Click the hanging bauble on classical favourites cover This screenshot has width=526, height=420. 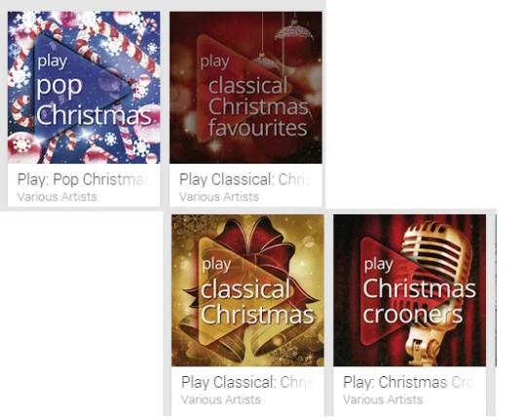pos(294,42)
